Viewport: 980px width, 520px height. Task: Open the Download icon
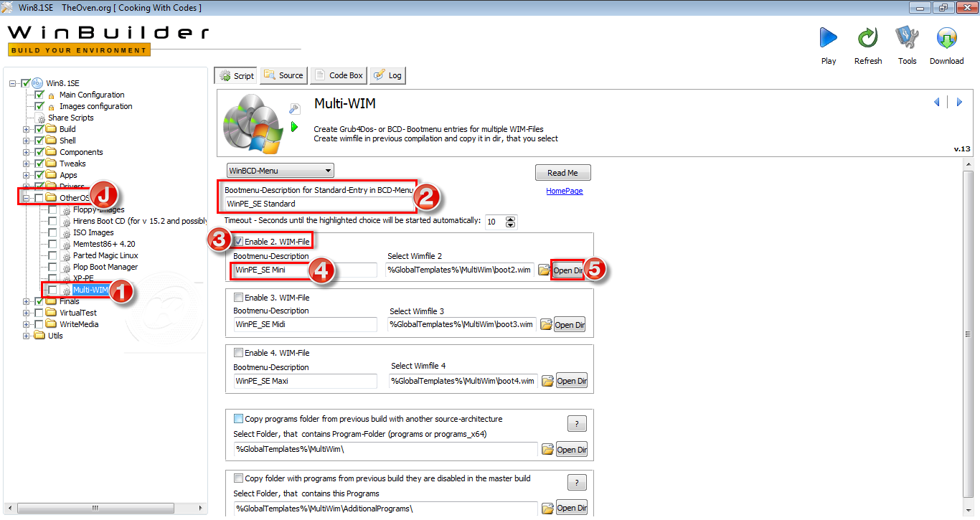point(947,37)
